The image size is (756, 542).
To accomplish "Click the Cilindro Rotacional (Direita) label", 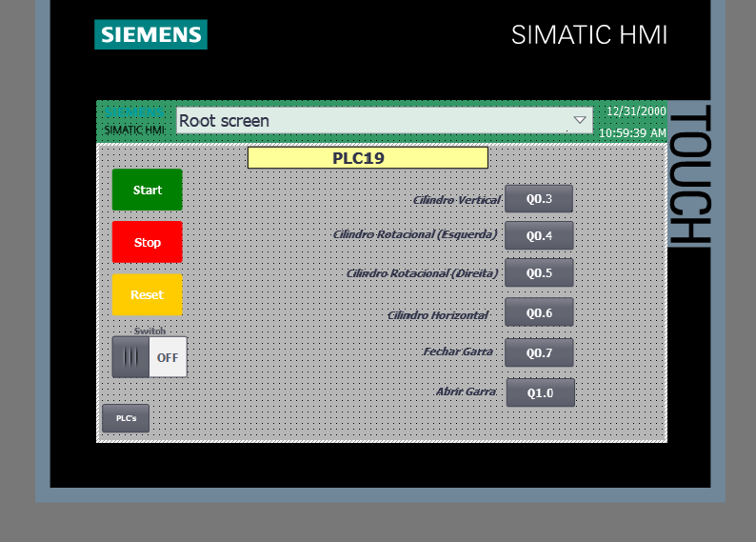I will 423,273.
